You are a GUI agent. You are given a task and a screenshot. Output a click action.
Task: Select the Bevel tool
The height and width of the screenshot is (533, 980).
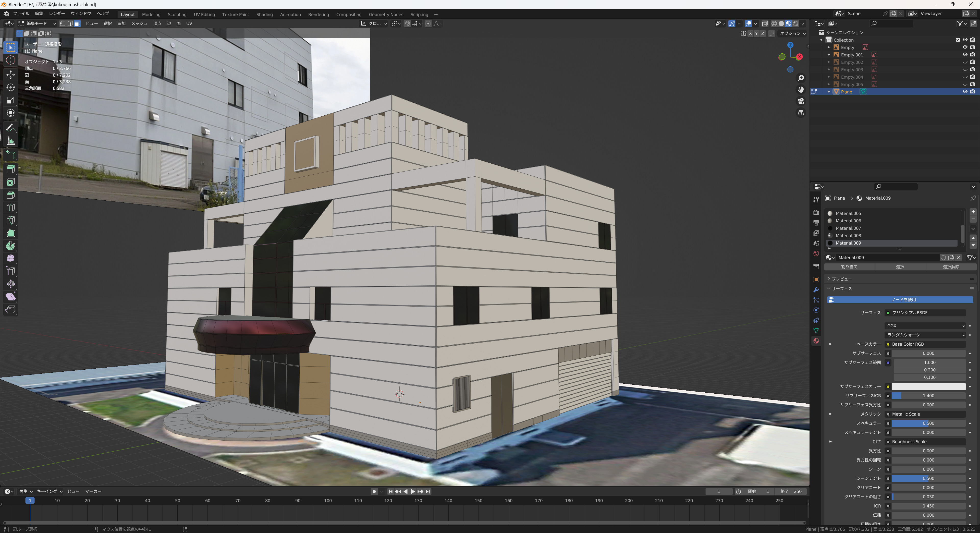point(11,195)
